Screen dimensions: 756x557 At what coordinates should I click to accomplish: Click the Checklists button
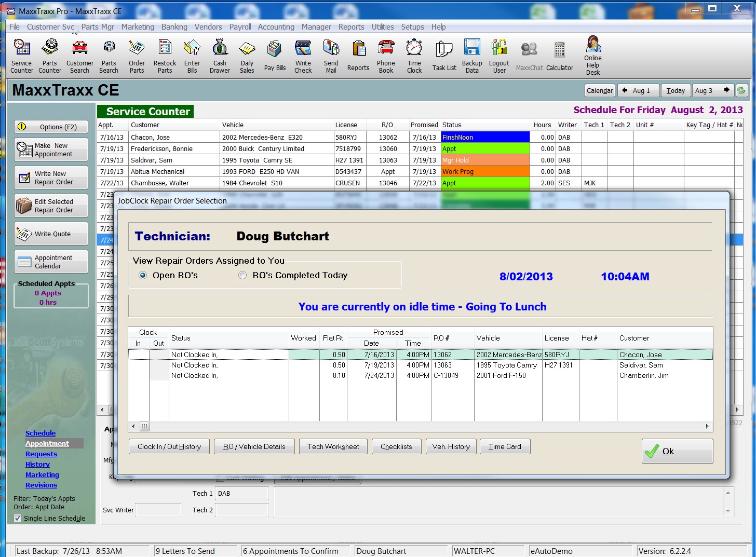click(x=396, y=446)
